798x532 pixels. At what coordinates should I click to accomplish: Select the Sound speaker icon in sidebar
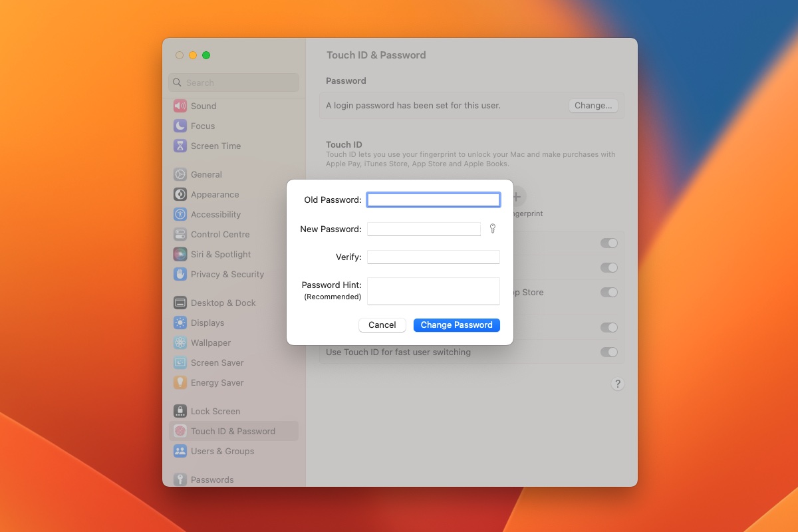180,106
